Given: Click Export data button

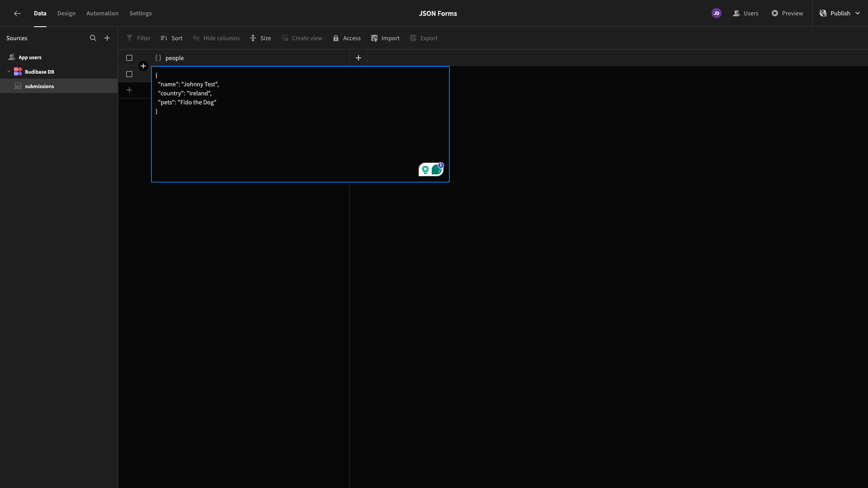Looking at the screenshot, I should point(424,38).
